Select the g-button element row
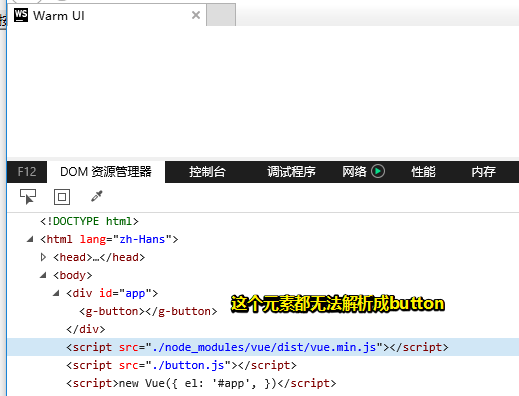Image resolution: width=519 pixels, height=396 pixels. point(148,311)
